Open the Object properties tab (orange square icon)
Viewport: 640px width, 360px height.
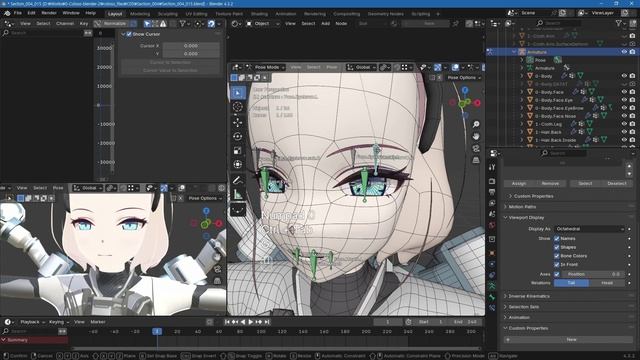(x=492, y=253)
